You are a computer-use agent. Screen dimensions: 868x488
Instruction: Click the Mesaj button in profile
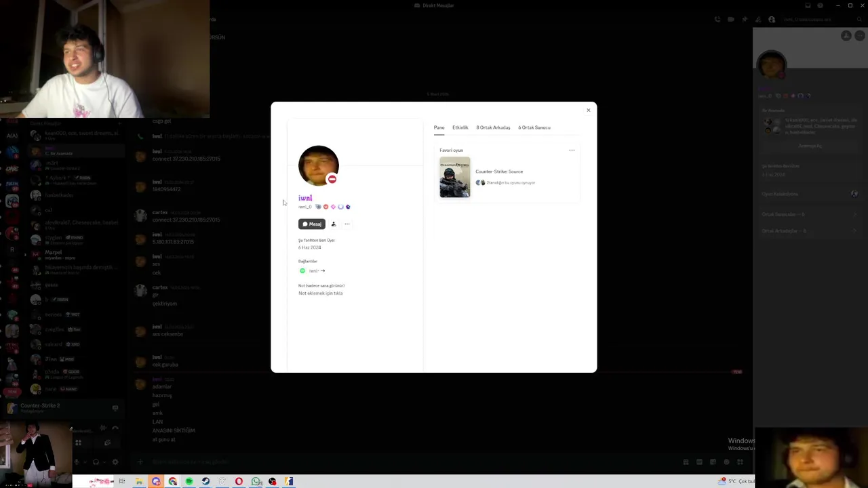[x=312, y=224]
